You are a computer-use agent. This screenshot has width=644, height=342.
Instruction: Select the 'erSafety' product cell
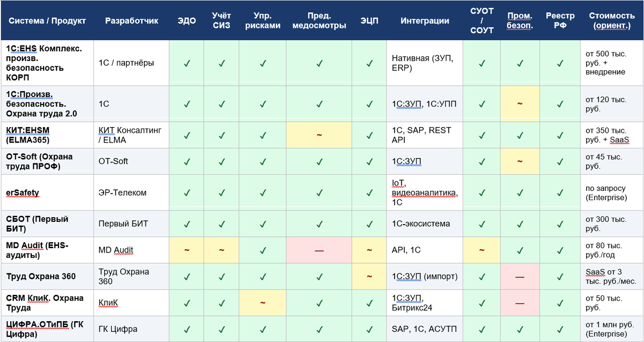pyautogui.click(x=47, y=192)
